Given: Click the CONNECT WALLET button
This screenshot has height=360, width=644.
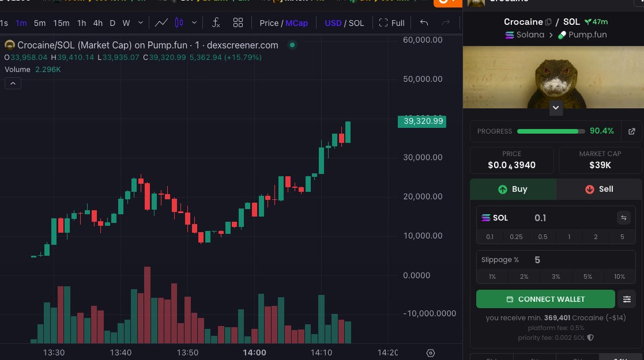Looking at the screenshot, I should 545,300.
